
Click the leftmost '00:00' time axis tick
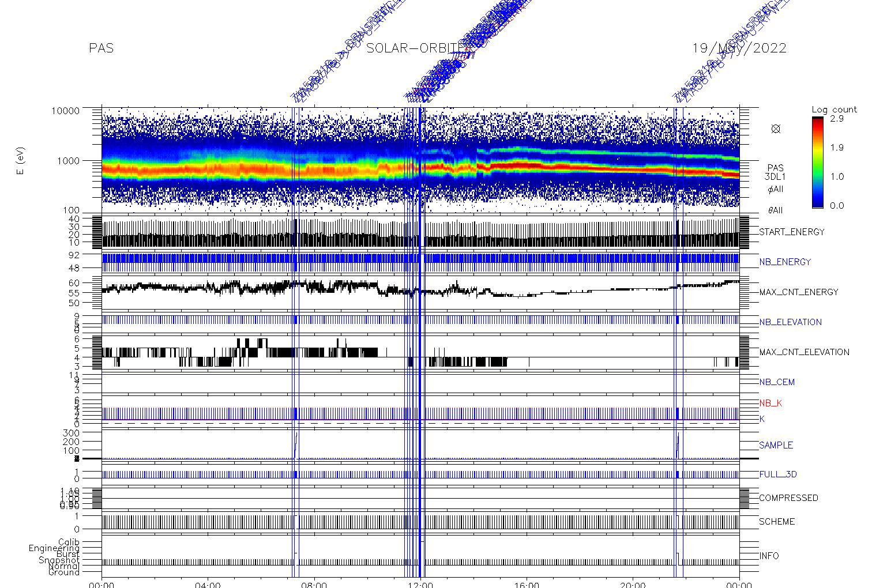pos(102,585)
